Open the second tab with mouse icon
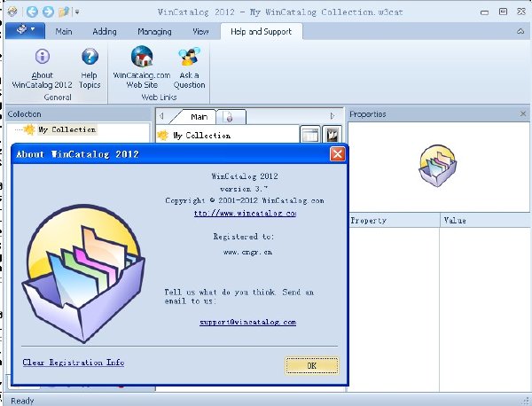532x406 pixels. click(x=231, y=117)
